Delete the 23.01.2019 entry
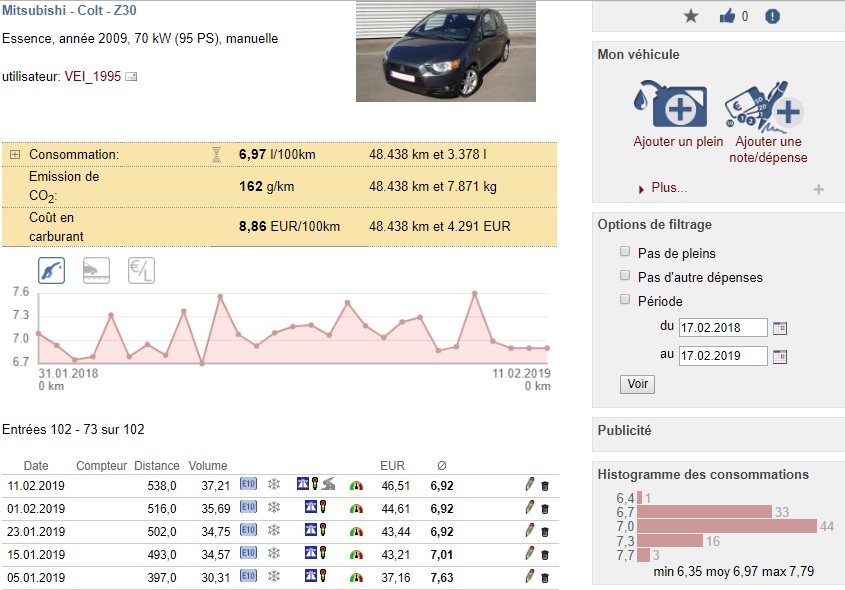The height and width of the screenshot is (590, 845). pyautogui.click(x=545, y=532)
